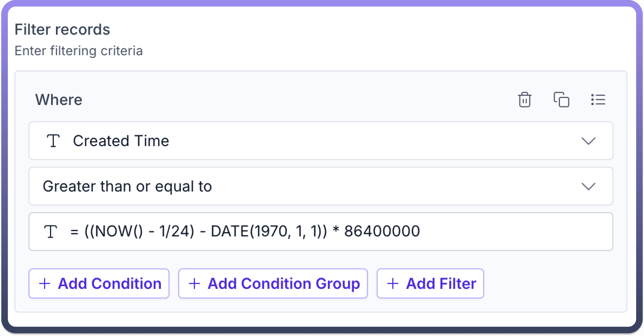Click text-type icon in formula field
This screenshot has height=336, width=644.
[51, 231]
